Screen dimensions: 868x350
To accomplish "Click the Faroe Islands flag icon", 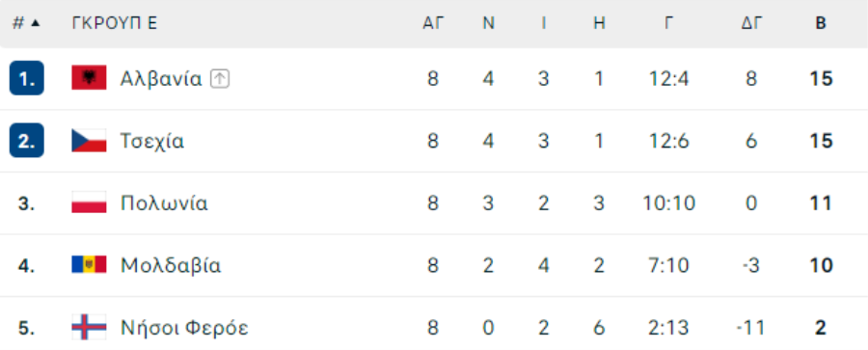I will point(89,327).
